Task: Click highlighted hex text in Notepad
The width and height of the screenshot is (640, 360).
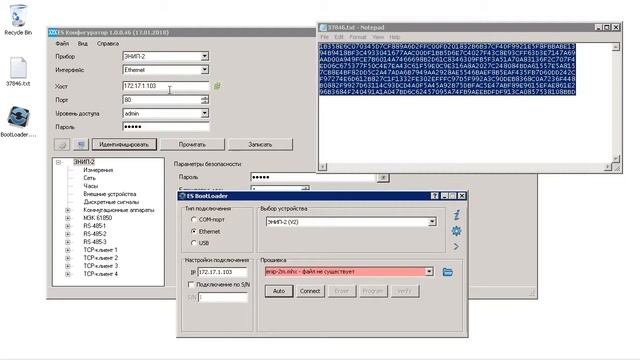Action: point(447,69)
